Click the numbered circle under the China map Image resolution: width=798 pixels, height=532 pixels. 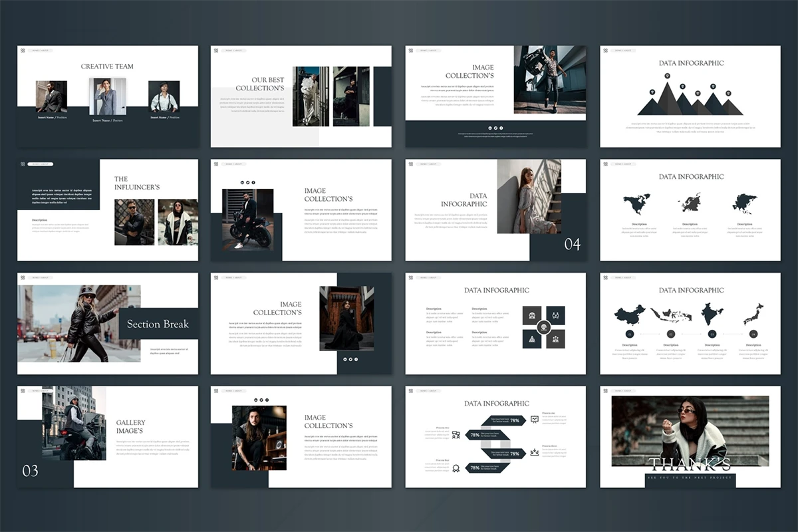pyautogui.click(x=629, y=334)
